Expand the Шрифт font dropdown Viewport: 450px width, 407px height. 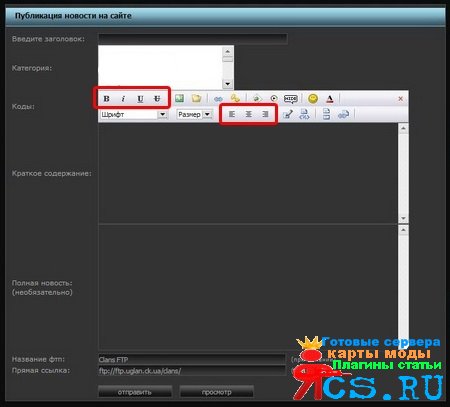pos(163,114)
